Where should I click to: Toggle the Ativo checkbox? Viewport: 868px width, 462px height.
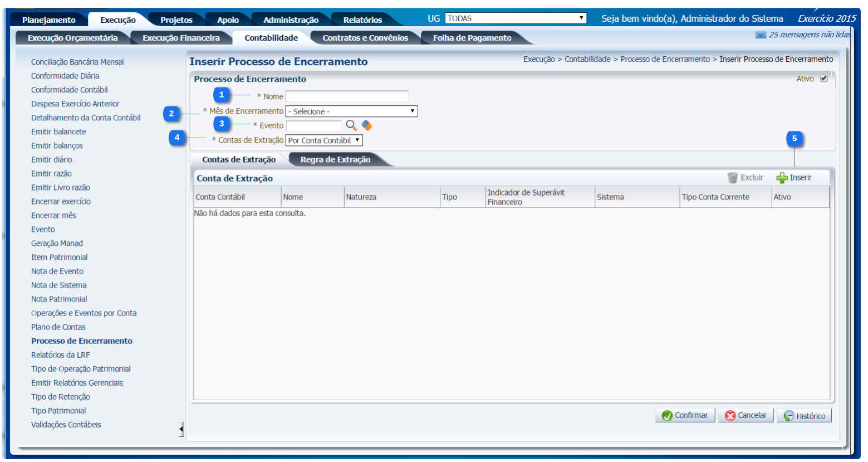point(824,79)
